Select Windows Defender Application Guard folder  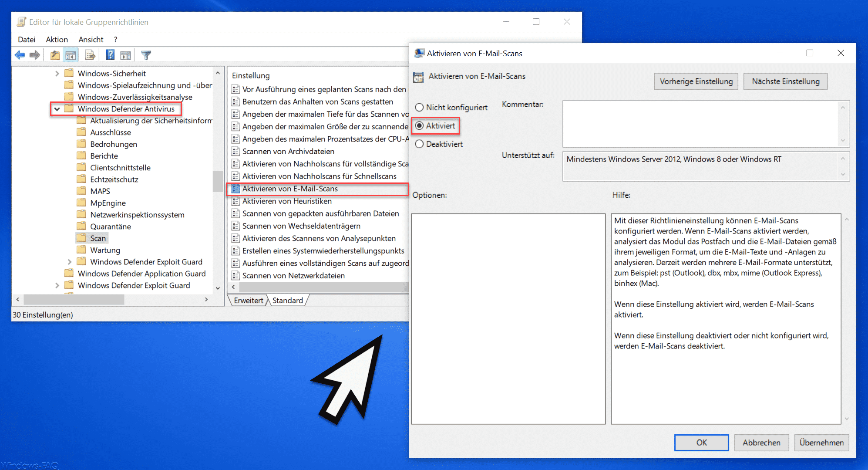click(x=141, y=273)
